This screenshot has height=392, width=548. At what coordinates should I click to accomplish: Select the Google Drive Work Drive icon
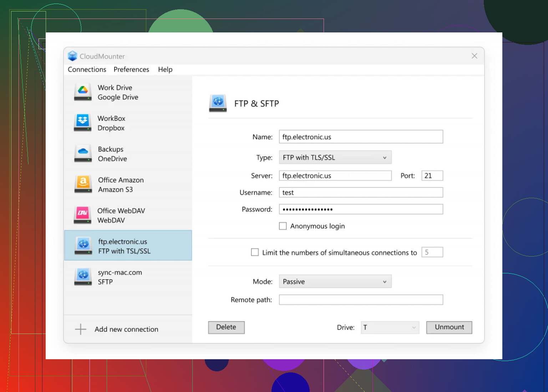(83, 92)
